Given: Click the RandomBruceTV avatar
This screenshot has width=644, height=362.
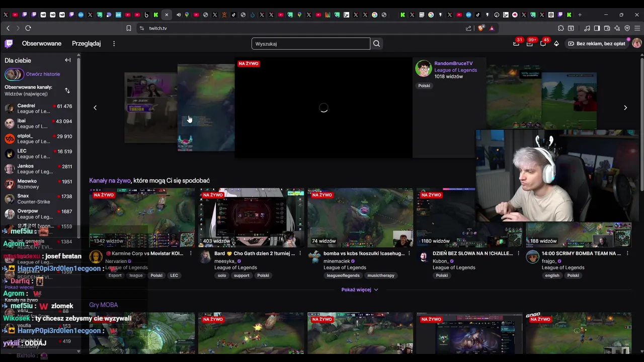Looking at the screenshot, I should point(424,68).
